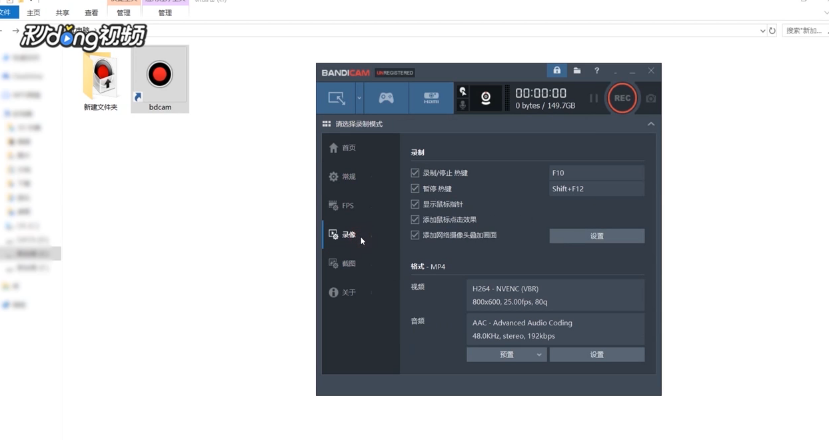Click the grid icon beside 请选择录制模式
The width and height of the screenshot is (829, 440).
pyautogui.click(x=326, y=124)
